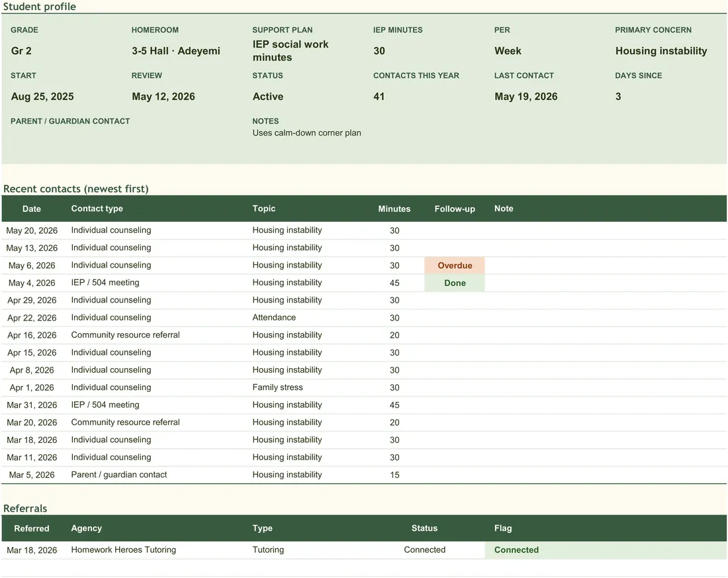Select date cell 'Mar 18, 2026' in contacts
This screenshot has width=728, height=578.
pos(32,440)
